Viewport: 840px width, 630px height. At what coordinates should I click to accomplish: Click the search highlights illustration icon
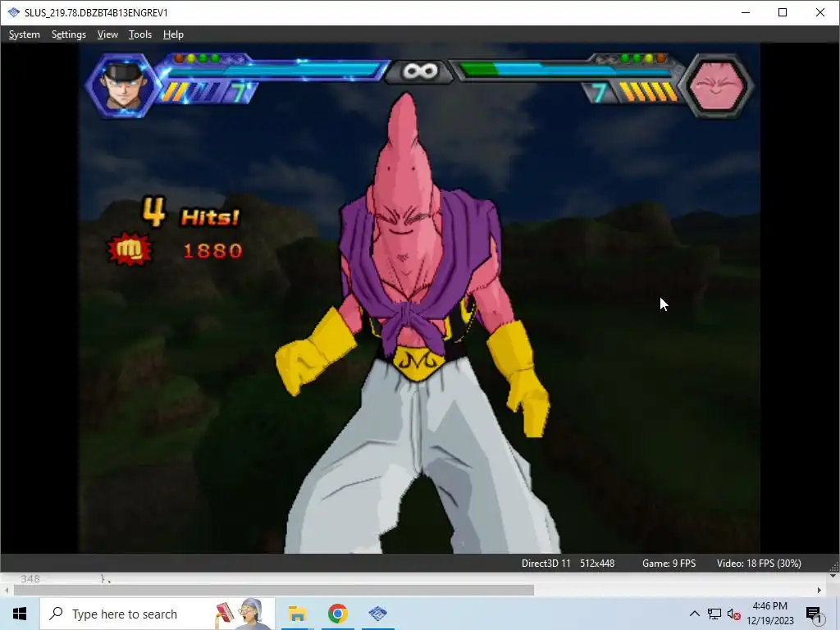(240, 614)
